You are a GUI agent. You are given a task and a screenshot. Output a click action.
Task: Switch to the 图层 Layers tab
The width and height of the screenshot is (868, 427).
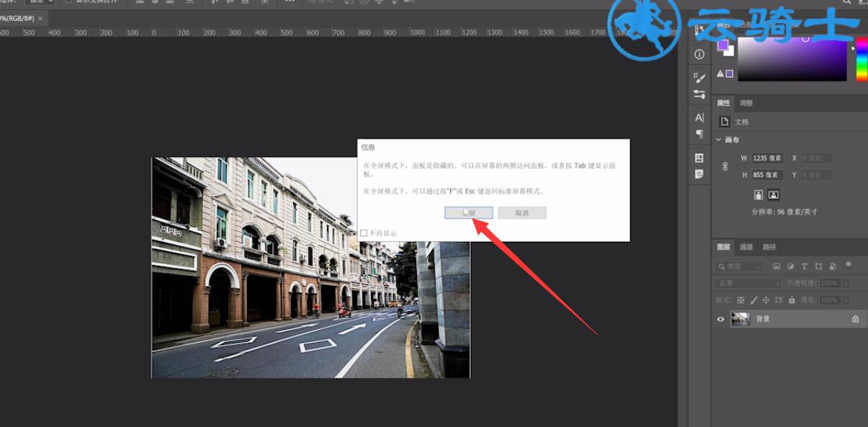click(x=723, y=247)
